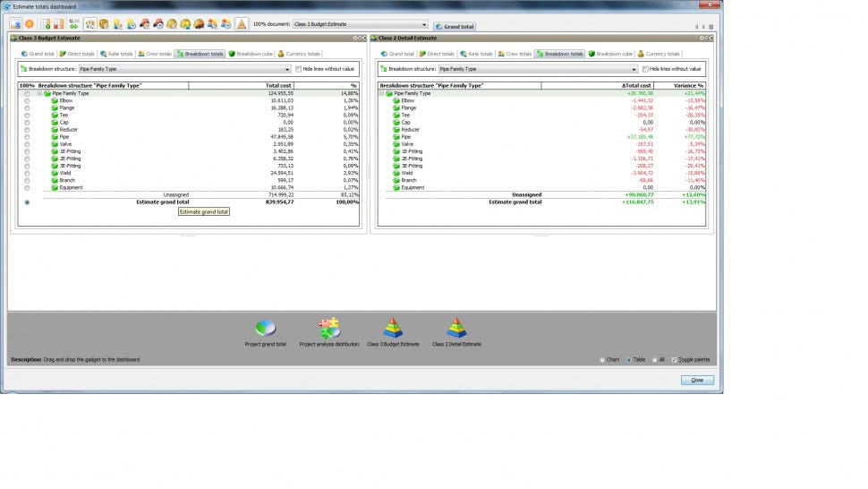Select Equipment row in Class 3 panel
The image size is (868, 489).
pos(188,188)
